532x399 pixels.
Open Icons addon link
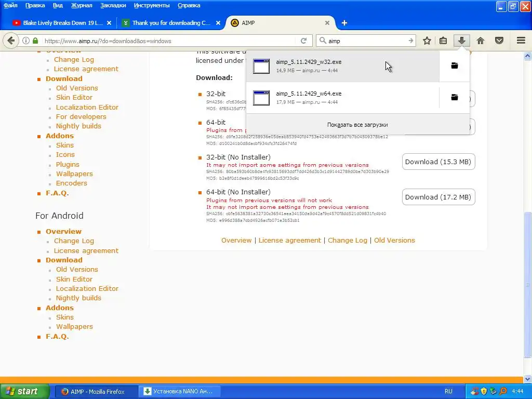click(x=65, y=155)
